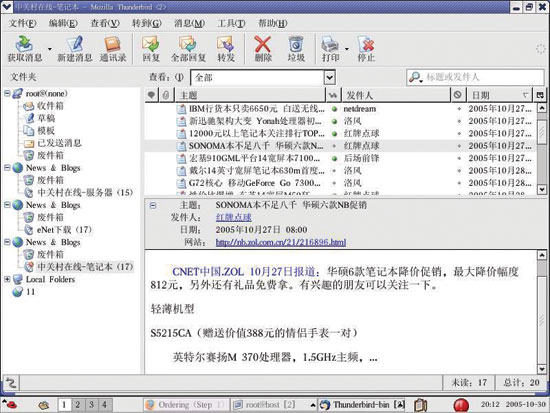Click junk status column header icon
This screenshot has width=550, height=413.
[457, 95]
